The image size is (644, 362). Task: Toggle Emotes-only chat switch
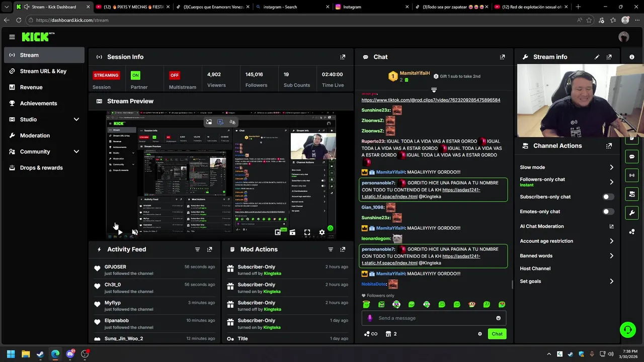[x=608, y=212]
